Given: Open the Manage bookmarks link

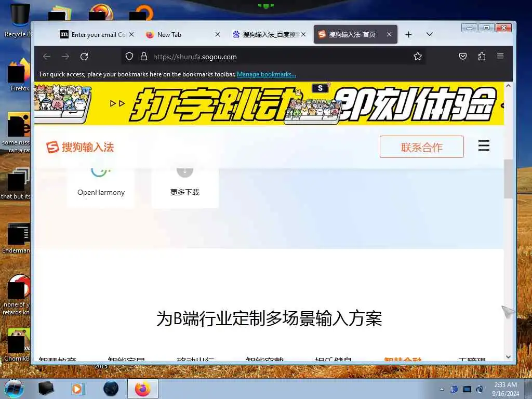Looking at the screenshot, I should click(x=267, y=74).
